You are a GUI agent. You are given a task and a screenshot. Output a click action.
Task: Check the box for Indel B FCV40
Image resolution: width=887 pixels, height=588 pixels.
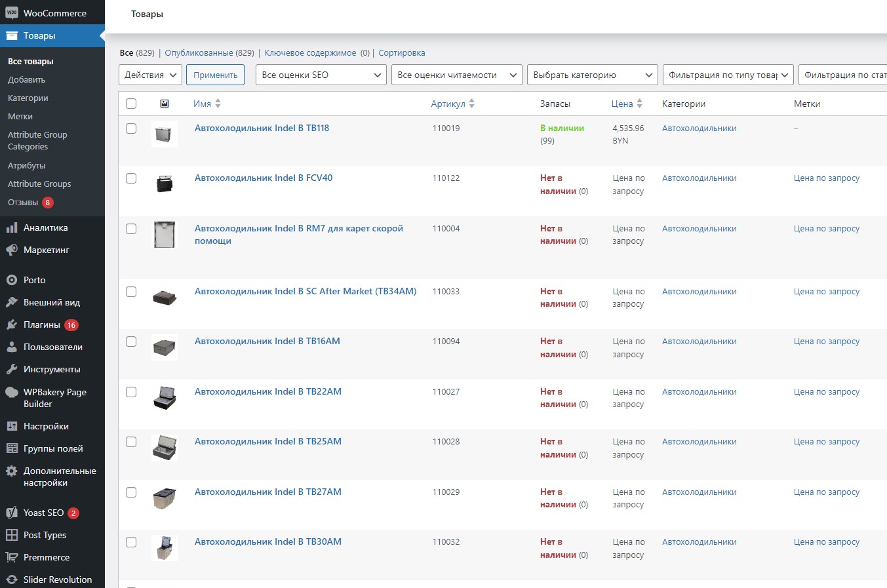click(x=131, y=178)
